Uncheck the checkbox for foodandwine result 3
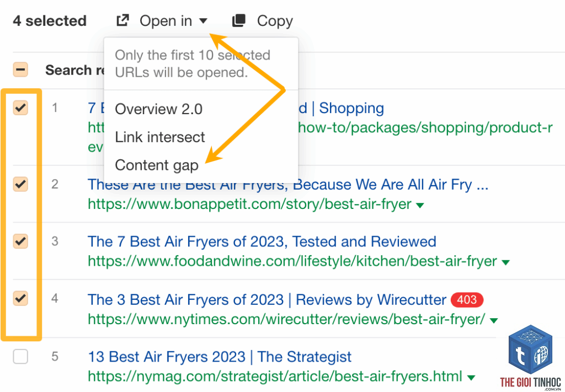Viewport: 565px width, 392px height. 20,241
